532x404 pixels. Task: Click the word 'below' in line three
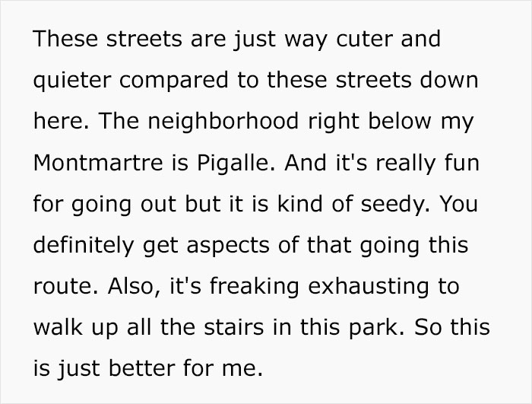click(400, 121)
